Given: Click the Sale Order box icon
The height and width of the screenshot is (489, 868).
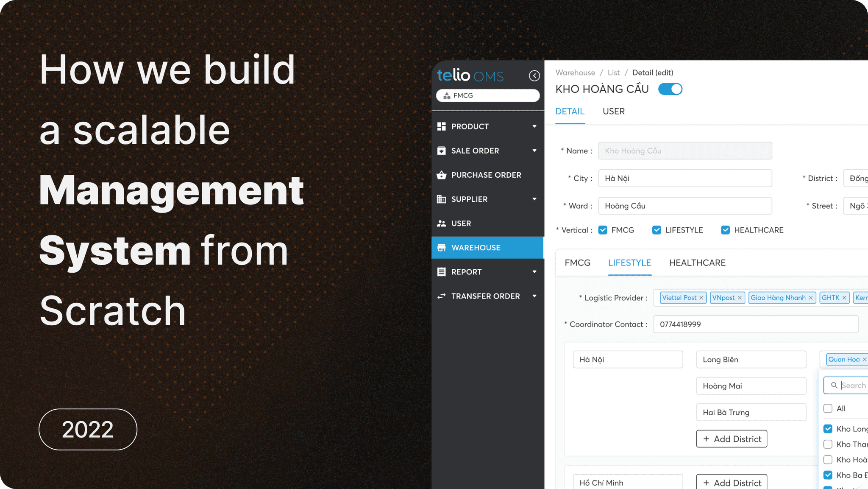Looking at the screenshot, I should 441,151.
